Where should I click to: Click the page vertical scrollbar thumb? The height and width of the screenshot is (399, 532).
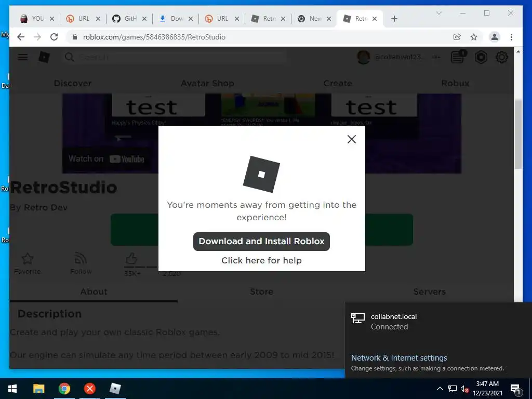coord(518,134)
